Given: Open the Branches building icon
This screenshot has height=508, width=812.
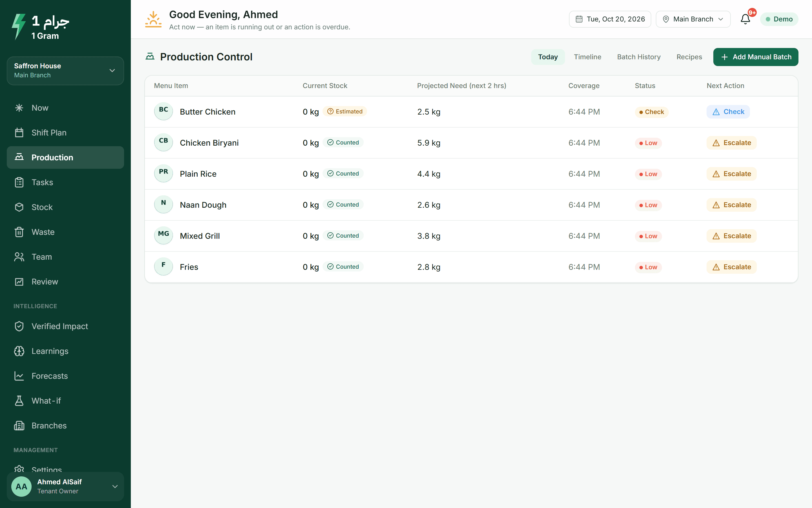Looking at the screenshot, I should [19, 426].
